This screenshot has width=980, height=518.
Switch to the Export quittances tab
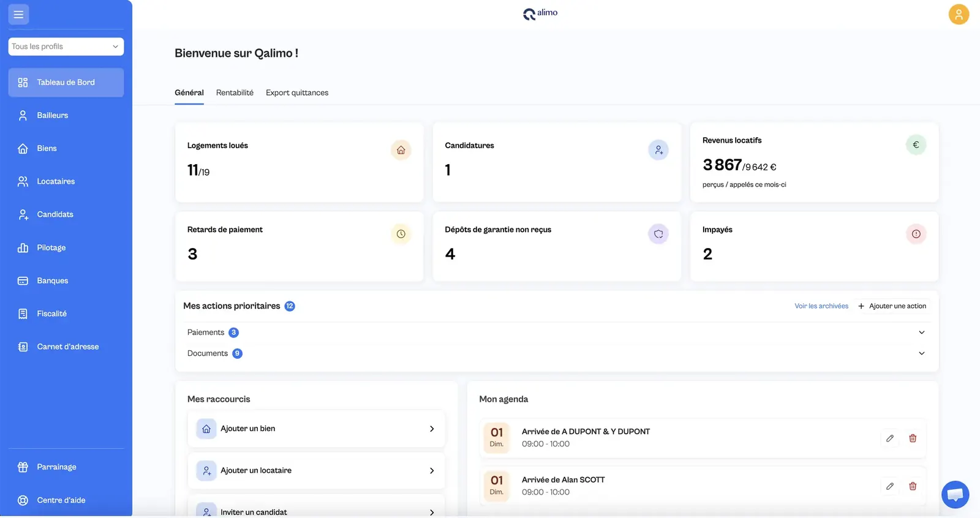297,93
